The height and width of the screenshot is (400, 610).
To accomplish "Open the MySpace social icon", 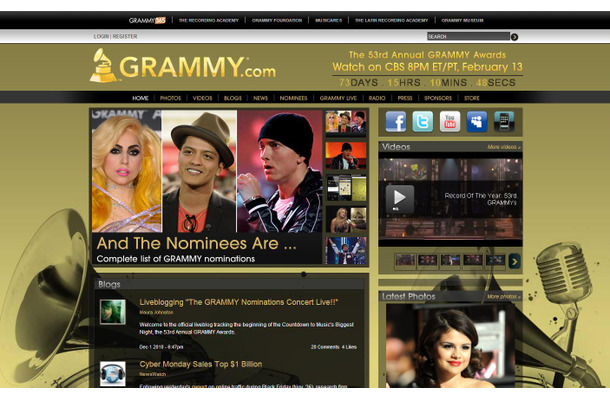I will 477,122.
